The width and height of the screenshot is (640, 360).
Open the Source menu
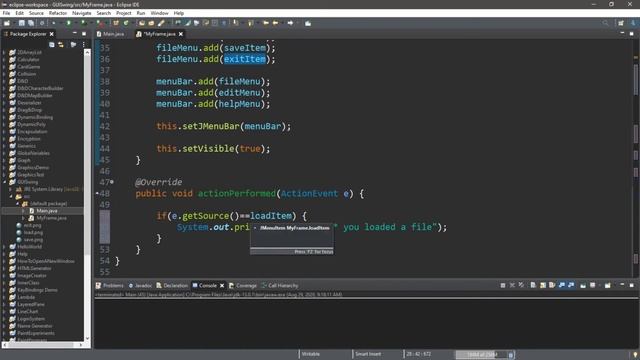click(x=36, y=13)
